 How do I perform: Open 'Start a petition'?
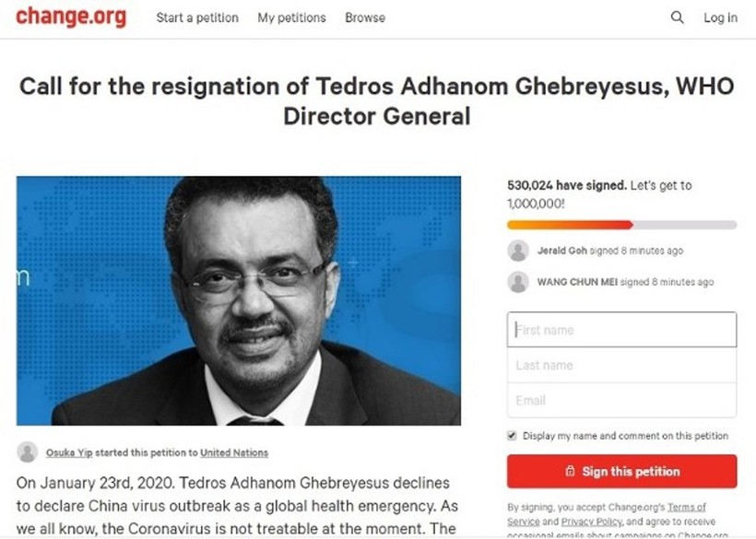196,17
